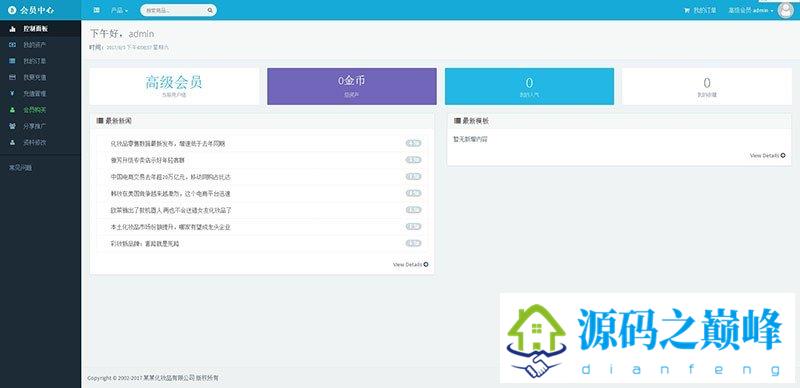Open the 产品 dropdown menu
The width and height of the screenshot is (800, 388).
119,10
